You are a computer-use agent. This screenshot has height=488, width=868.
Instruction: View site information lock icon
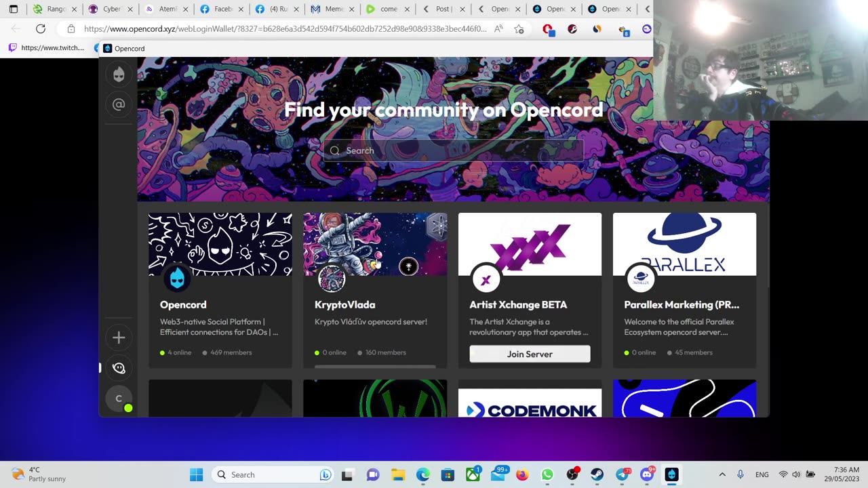pos(71,28)
